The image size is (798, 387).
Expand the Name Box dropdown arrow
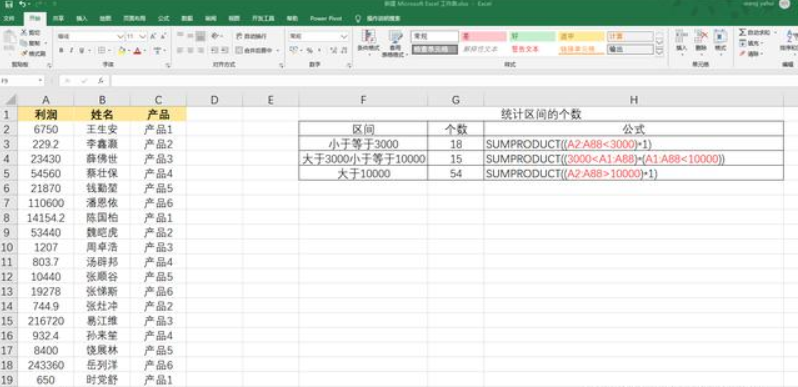[x=40, y=80]
